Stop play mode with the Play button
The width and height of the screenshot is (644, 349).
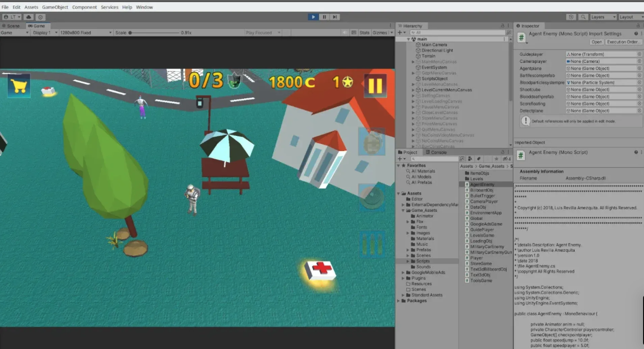(x=313, y=17)
